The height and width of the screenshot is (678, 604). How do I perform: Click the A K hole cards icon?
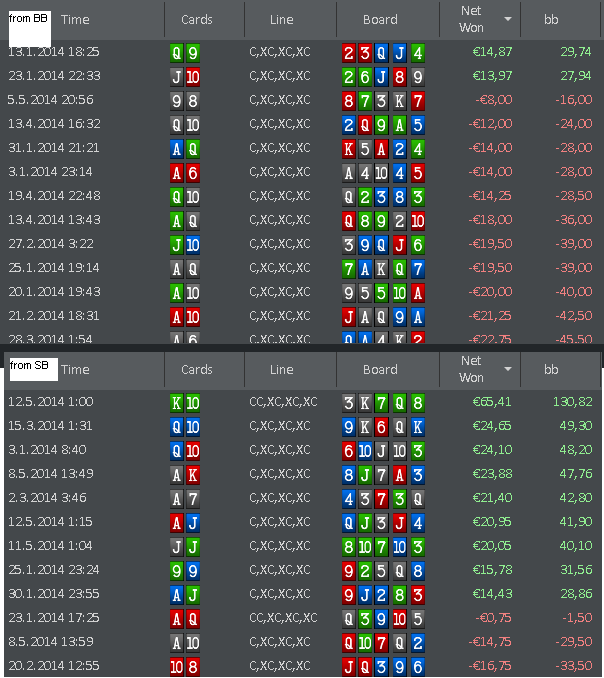(185, 474)
